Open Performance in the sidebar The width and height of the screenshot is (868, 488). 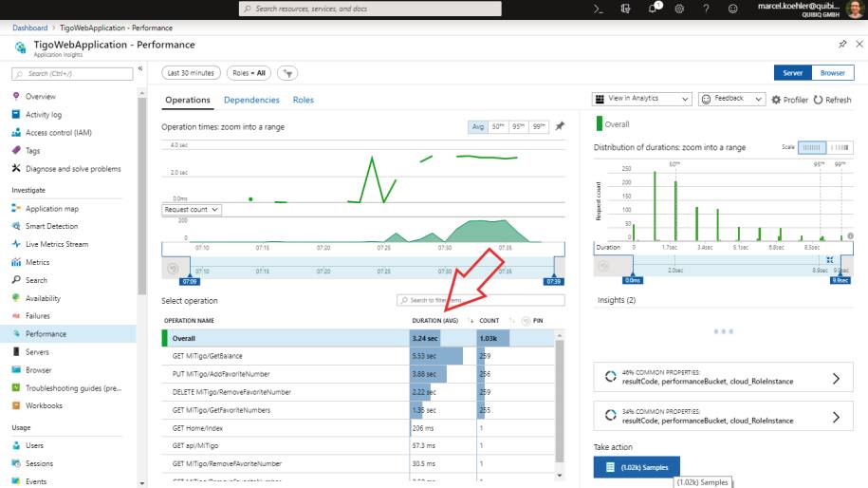click(x=46, y=334)
